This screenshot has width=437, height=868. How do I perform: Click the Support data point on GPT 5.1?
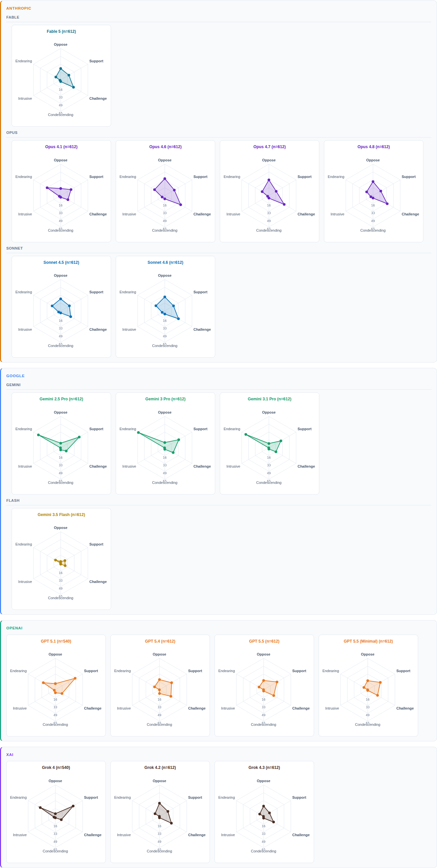click(75, 678)
